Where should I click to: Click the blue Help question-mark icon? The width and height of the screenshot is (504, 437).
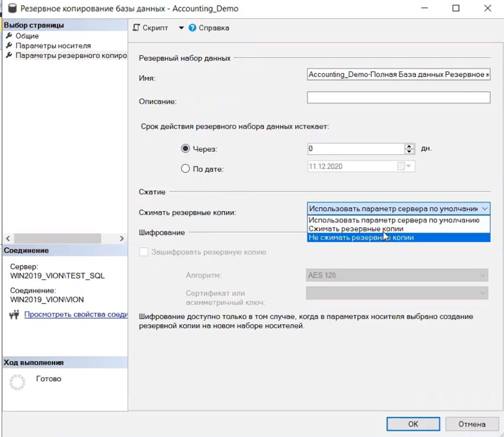pos(192,28)
